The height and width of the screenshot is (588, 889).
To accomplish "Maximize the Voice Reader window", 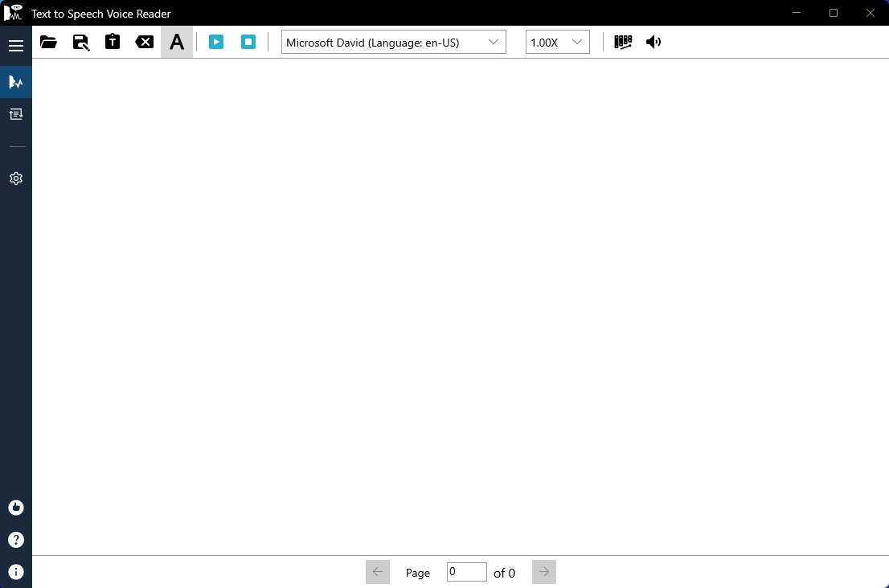I will [834, 13].
